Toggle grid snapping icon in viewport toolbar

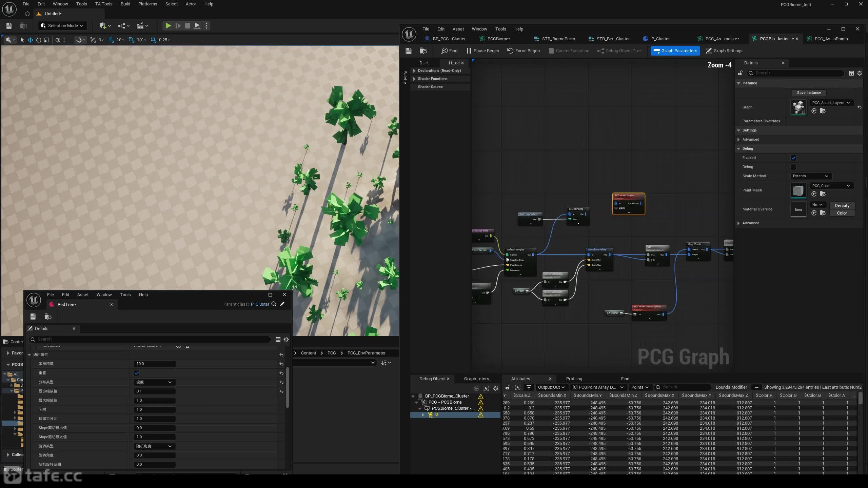point(111,40)
